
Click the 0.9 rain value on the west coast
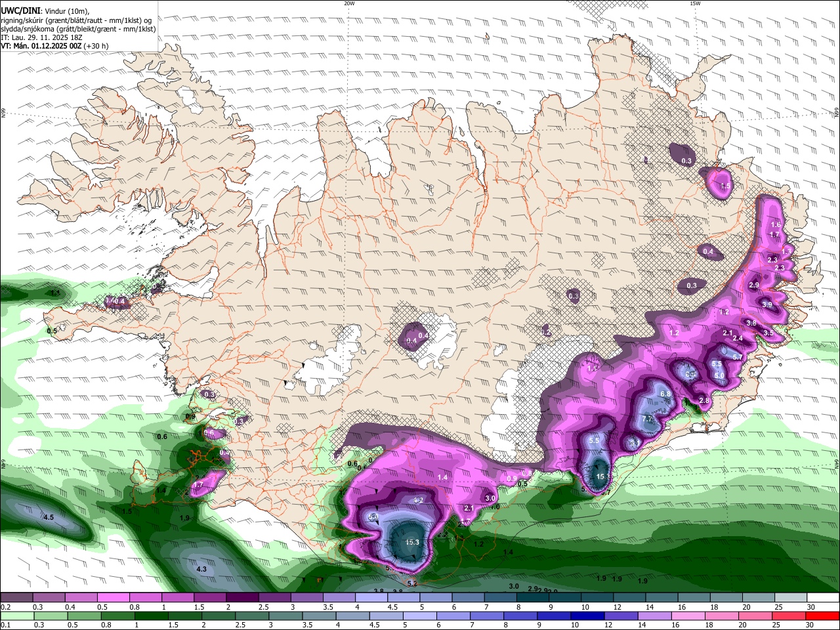point(190,416)
